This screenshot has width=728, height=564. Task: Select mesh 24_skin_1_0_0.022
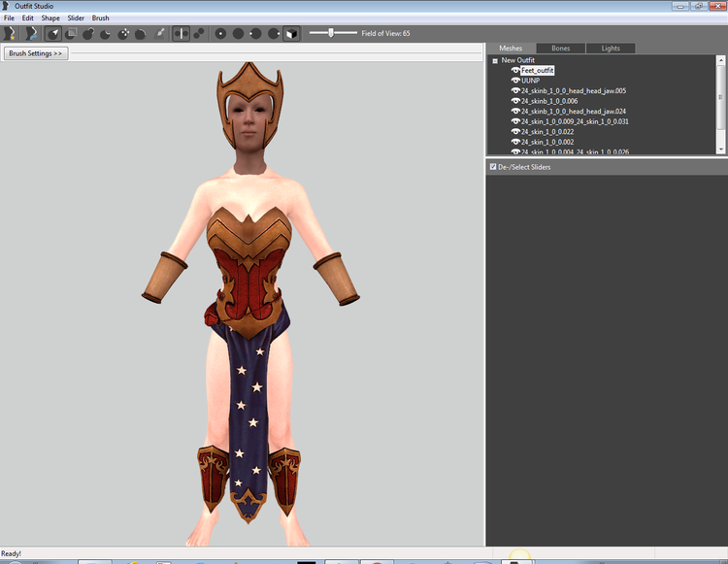click(x=547, y=132)
